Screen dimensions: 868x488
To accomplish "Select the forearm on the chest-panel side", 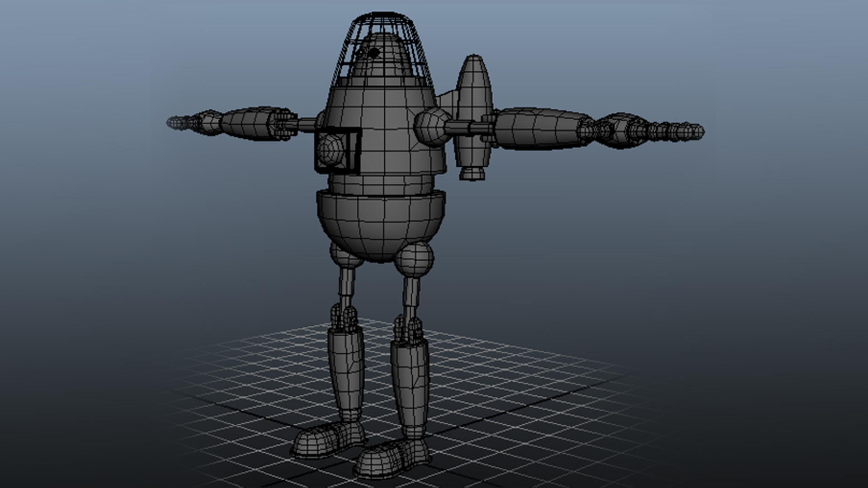I will (246, 123).
